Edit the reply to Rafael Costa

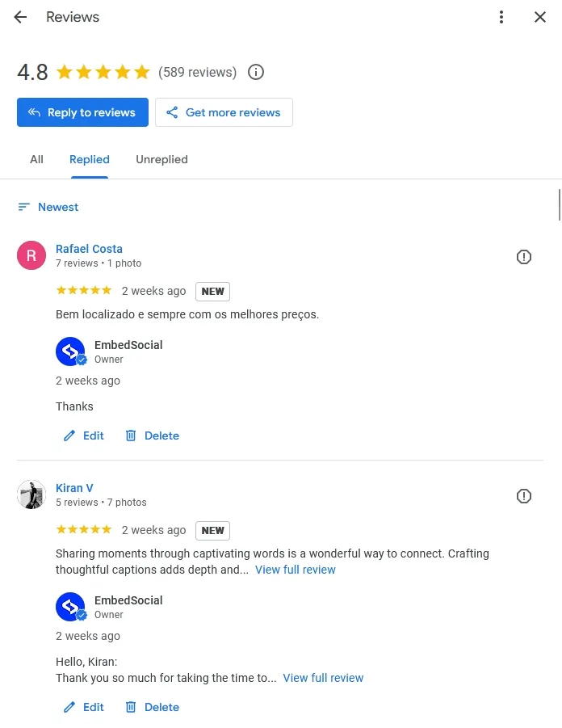(x=84, y=436)
